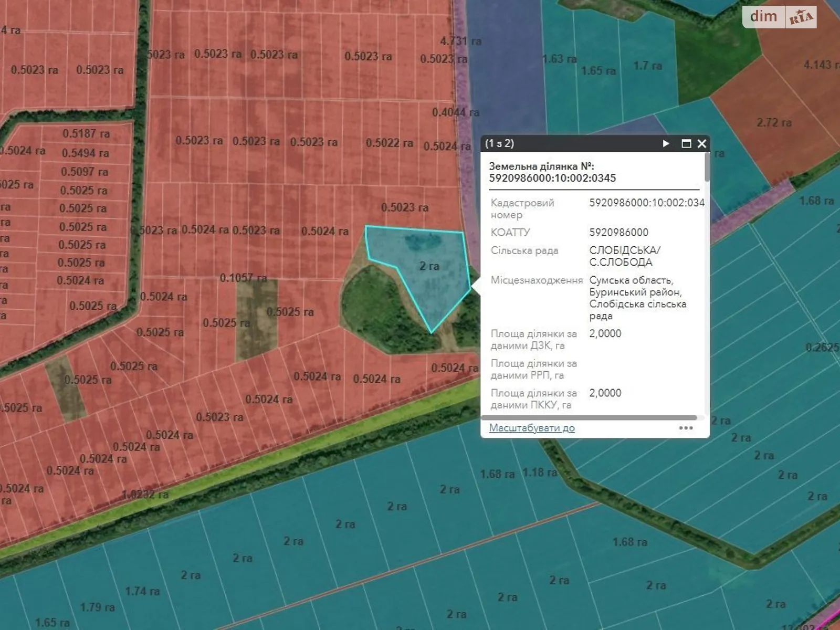Open the popup's three-dot actions menu
The image size is (840, 630).
point(686,428)
